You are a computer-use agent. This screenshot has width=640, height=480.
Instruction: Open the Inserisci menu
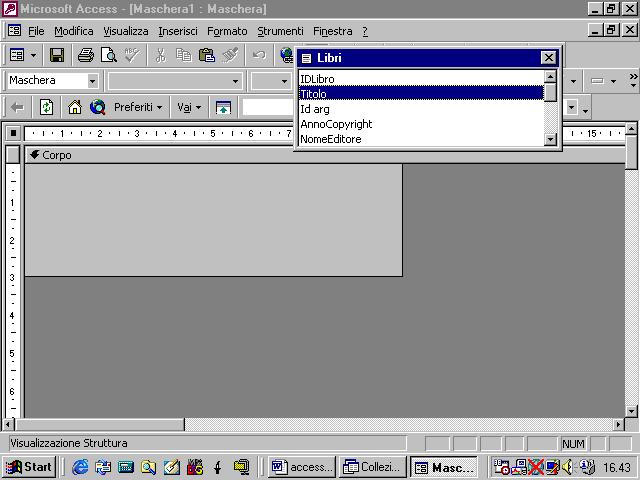point(178,31)
